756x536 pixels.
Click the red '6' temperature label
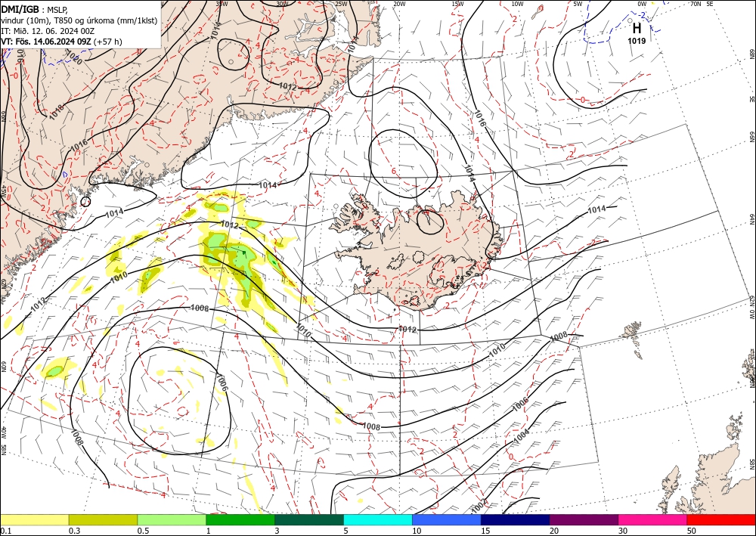[x=393, y=171]
